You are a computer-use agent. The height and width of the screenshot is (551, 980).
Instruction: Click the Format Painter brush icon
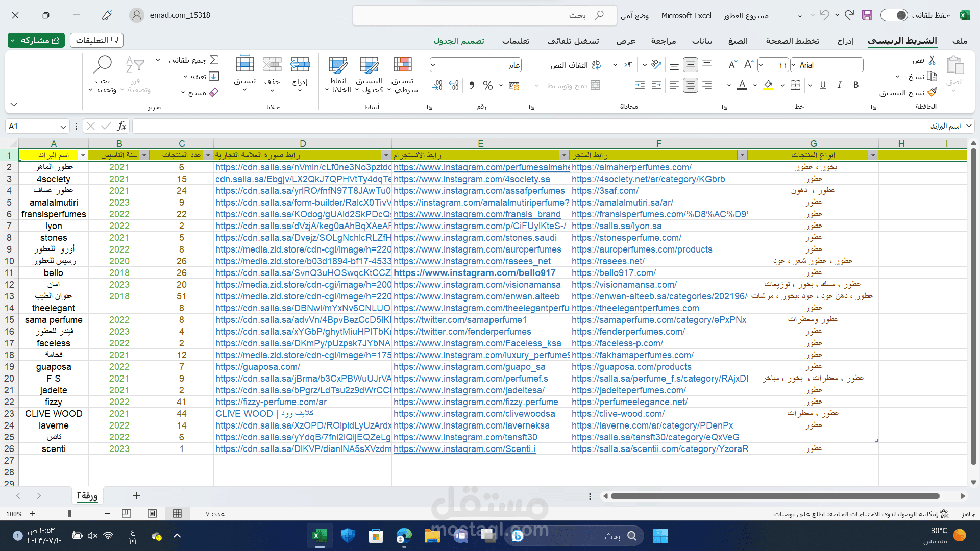(x=932, y=92)
